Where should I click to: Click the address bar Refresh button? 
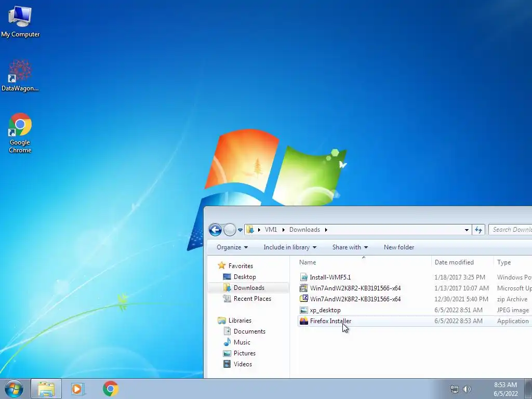tap(478, 230)
